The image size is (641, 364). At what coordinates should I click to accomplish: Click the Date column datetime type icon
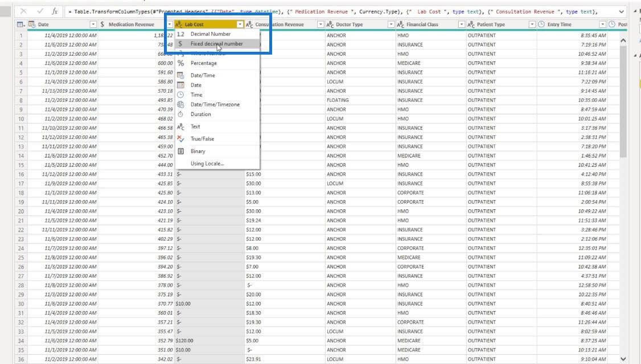coord(32,24)
